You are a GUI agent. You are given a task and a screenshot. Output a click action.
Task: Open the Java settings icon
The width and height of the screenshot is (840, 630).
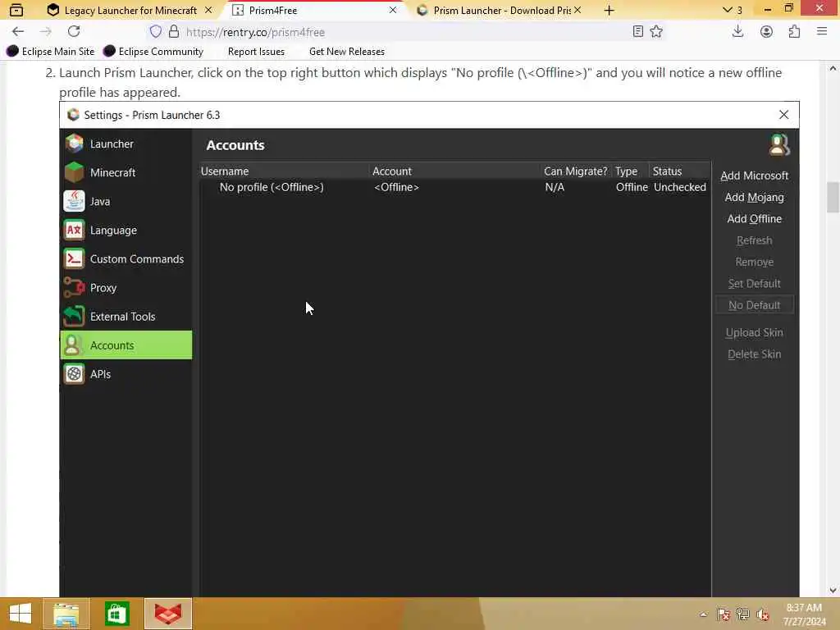tap(74, 202)
